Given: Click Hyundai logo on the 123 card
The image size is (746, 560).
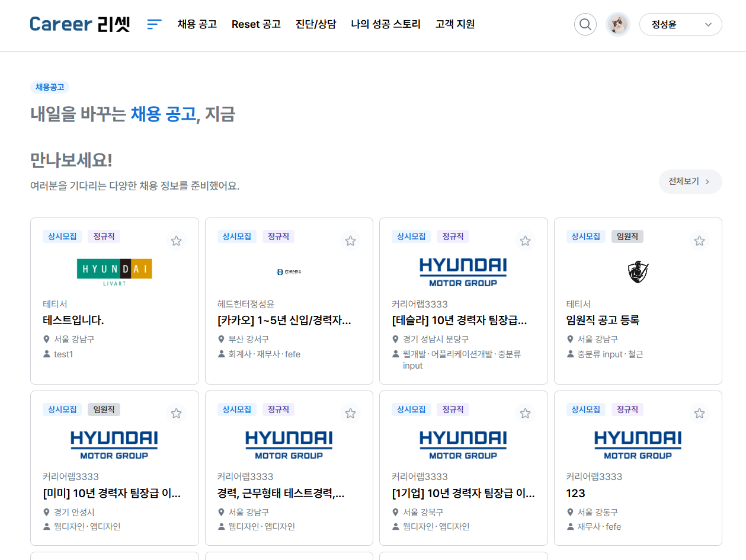Looking at the screenshot, I should tap(638, 445).
